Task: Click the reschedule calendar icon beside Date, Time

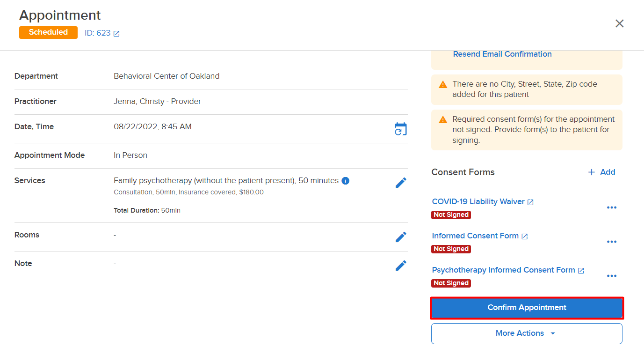Action: 401,129
